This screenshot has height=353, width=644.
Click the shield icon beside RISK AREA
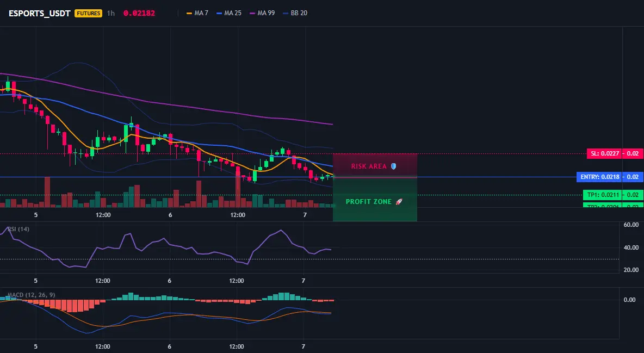(x=393, y=166)
